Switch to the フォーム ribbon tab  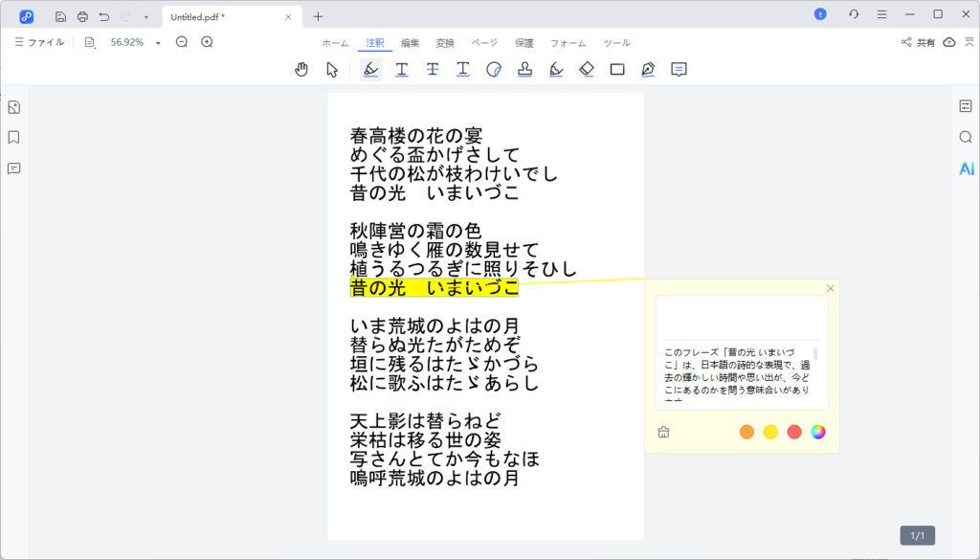point(568,42)
